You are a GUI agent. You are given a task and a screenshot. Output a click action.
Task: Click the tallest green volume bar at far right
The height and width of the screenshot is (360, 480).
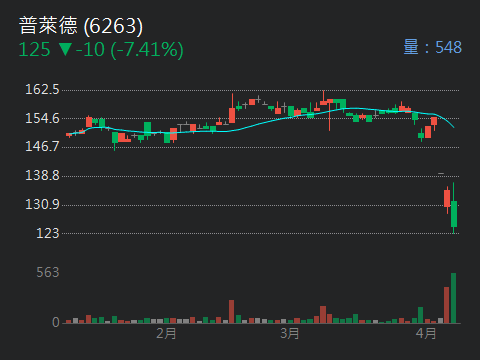tap(453, 298)
